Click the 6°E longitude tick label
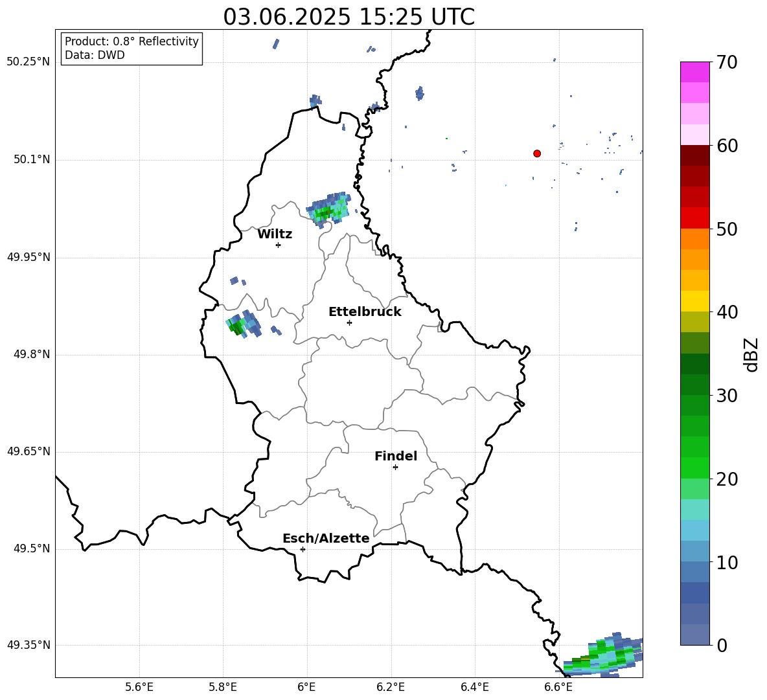 [x=306, y=687]
